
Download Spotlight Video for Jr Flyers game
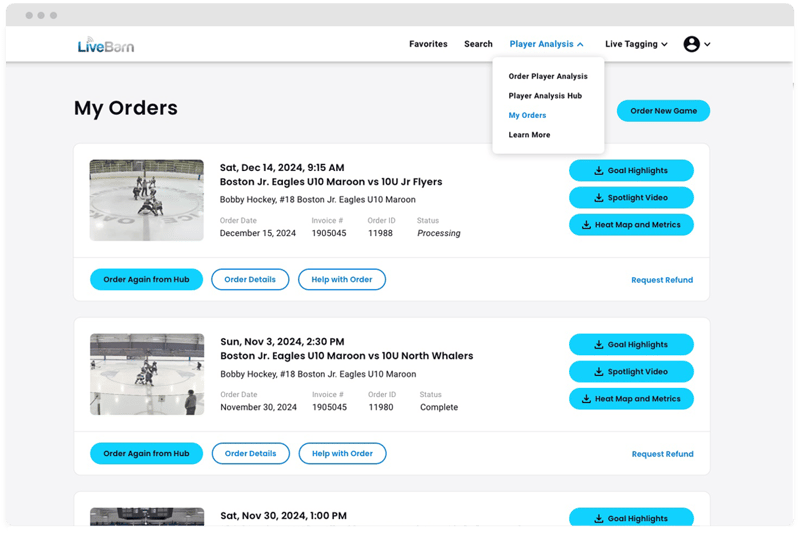coord(631,197)
